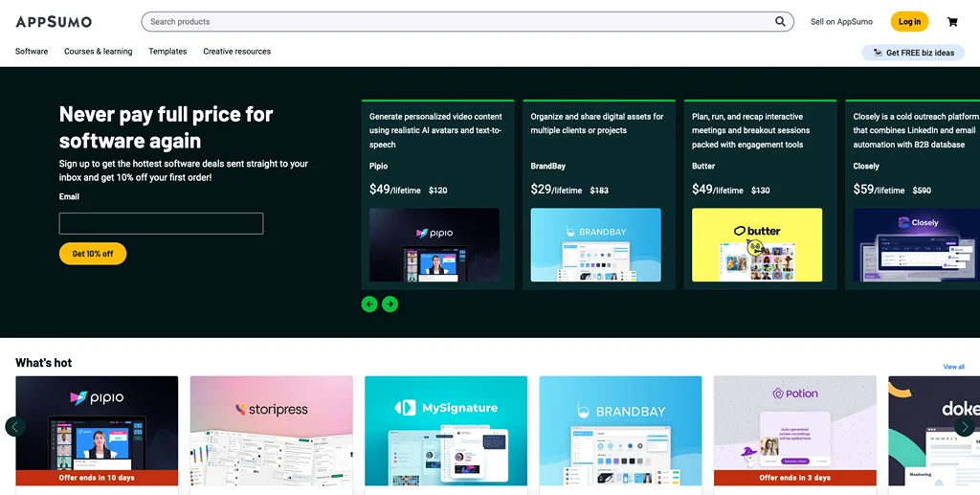The image size is (980, 495).
Task: Click the $49/lifetime price for Butter
Action: pos(718,189)
